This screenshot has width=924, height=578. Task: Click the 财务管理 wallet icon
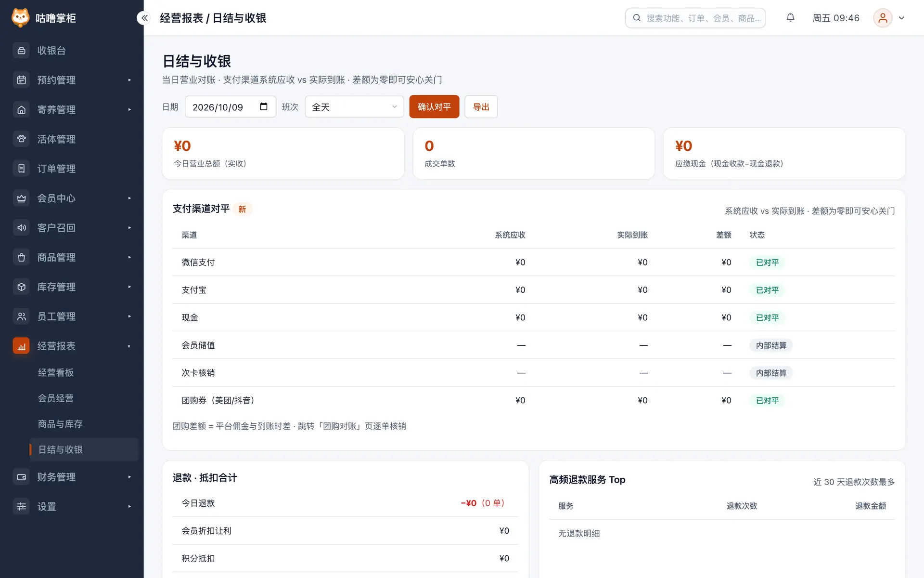click(x=21, y=477)
